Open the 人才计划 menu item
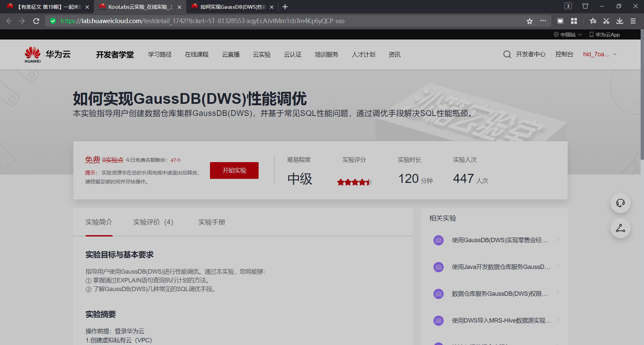 [x=364, y=54]
